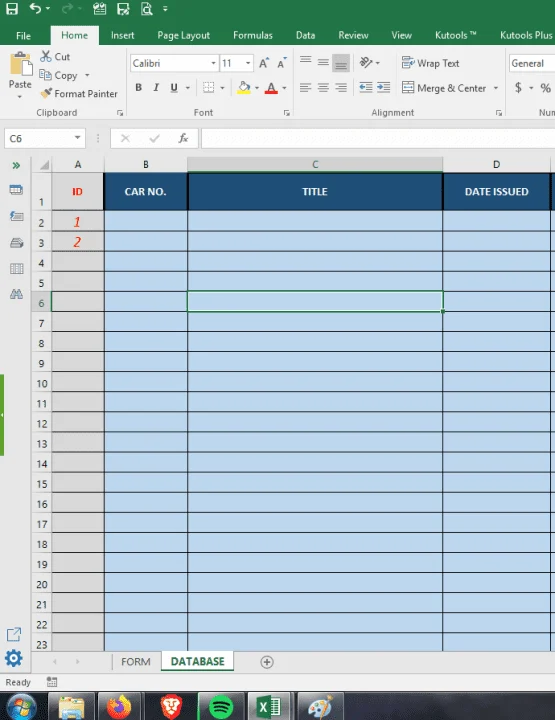Viewport: 555px width, 720px height.
Task: Toggle Underline formatting
Action: point(174,87)
